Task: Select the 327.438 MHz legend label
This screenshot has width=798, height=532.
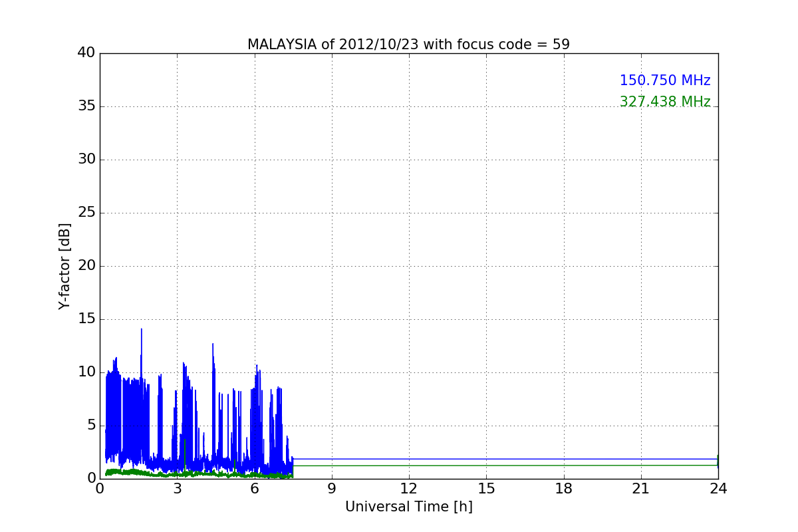Action: [x=665, y=102]
